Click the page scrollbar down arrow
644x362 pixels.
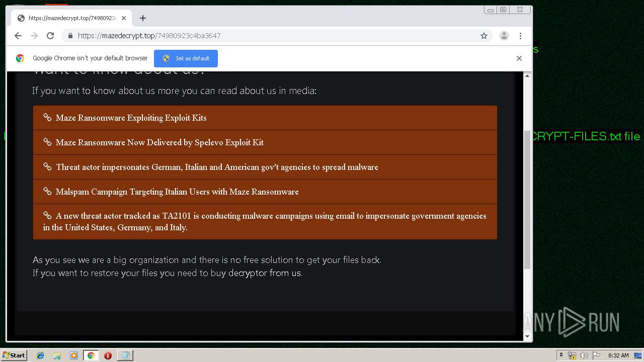coord(527,336)
